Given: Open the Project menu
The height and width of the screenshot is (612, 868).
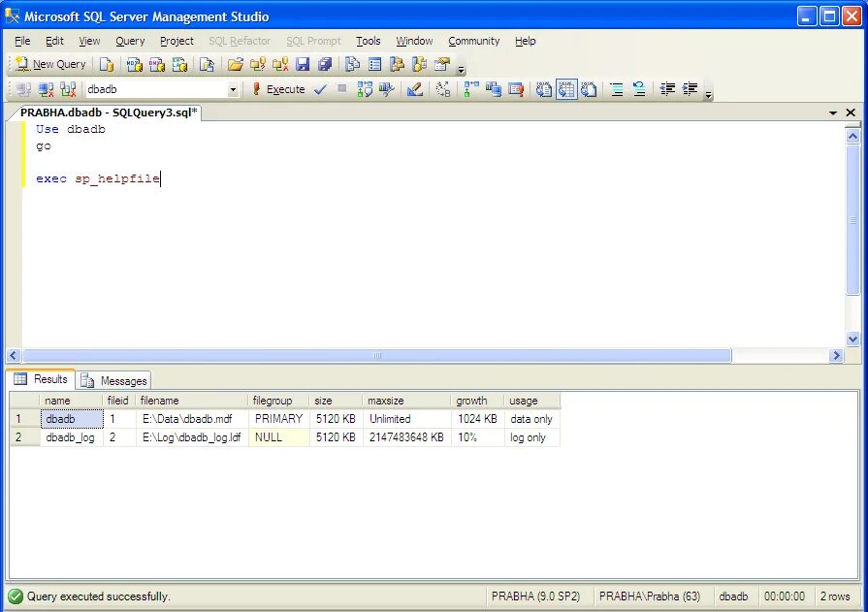Looking at the screenshot, I should click(x=177, y=41).
